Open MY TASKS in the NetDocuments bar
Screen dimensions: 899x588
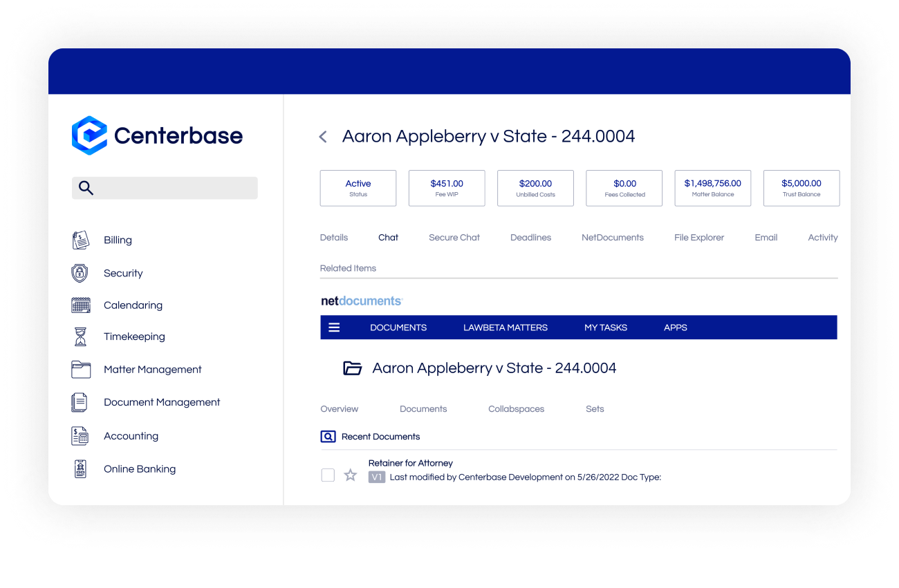[606, 328]
